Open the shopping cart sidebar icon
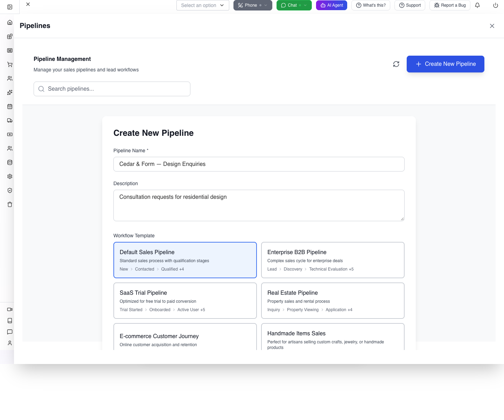Screen dimensions: 504x420 point(10,64)
